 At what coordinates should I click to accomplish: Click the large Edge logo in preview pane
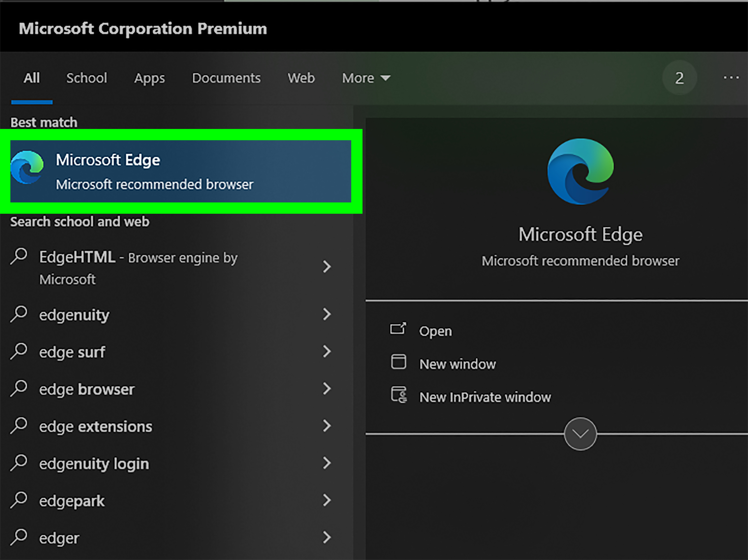(580, 171)
